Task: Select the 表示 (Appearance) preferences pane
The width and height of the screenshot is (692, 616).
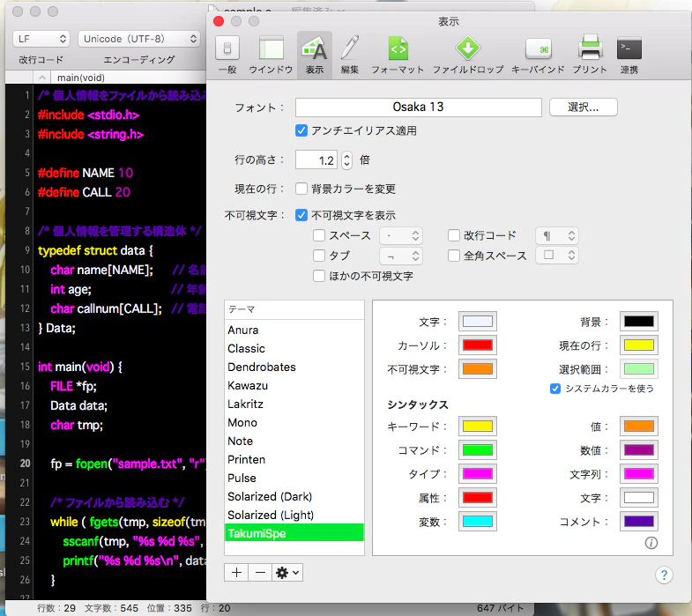Action: coord(314,55)
